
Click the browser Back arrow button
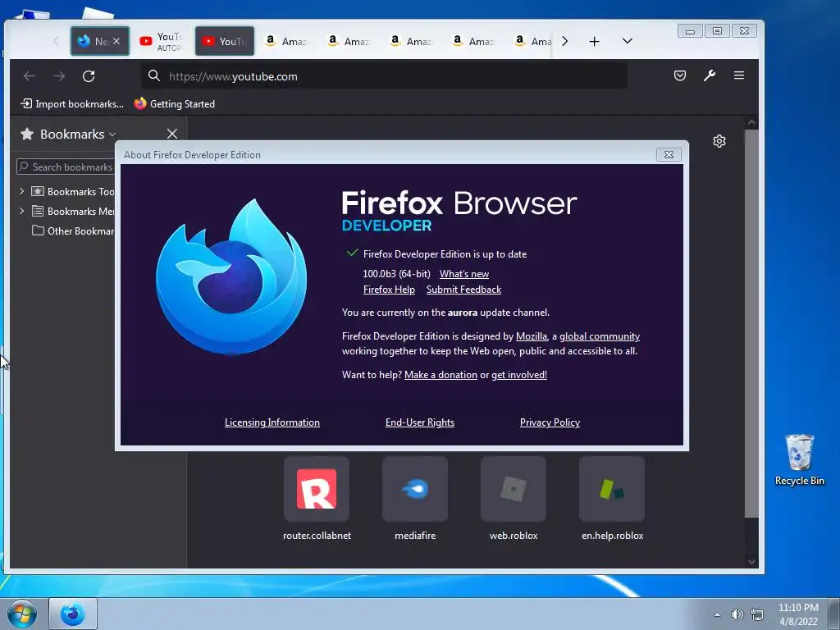pos(30,76)
